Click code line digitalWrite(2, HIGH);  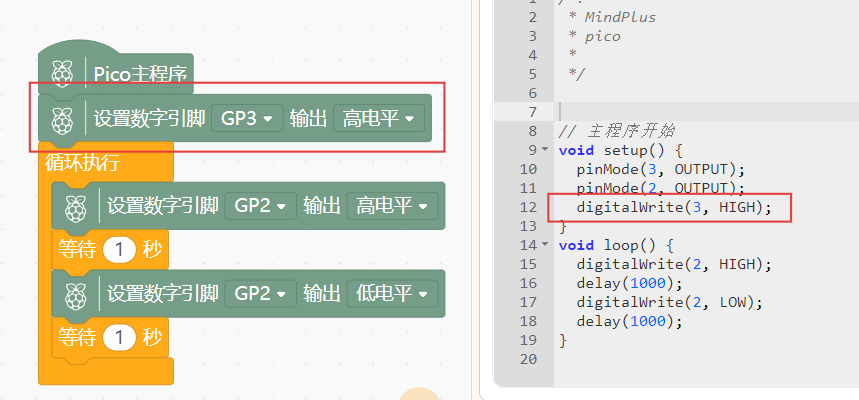coord(674,264)
